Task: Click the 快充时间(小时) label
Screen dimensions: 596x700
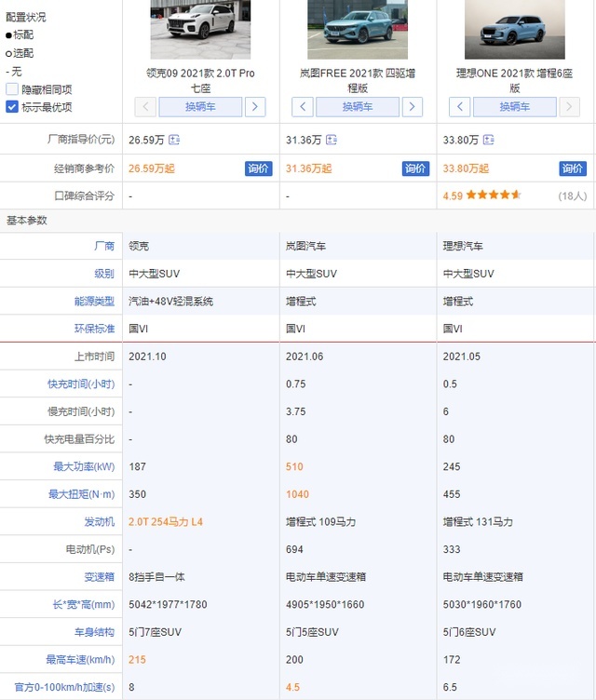Action: [81, 384]
